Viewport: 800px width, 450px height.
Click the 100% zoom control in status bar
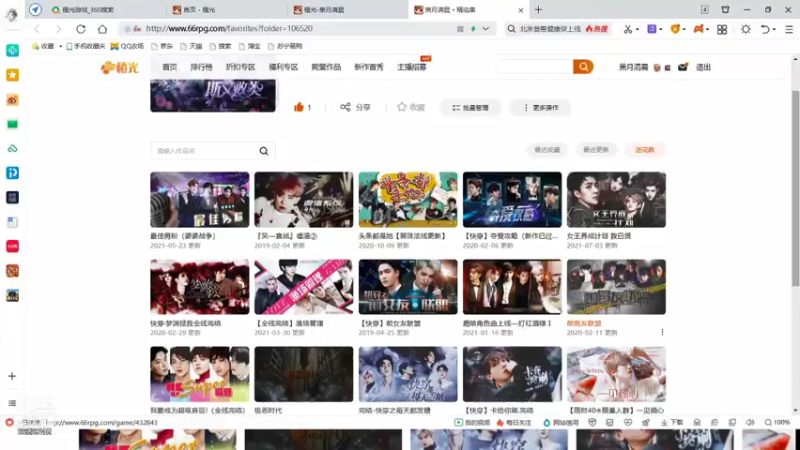[777, 422]
